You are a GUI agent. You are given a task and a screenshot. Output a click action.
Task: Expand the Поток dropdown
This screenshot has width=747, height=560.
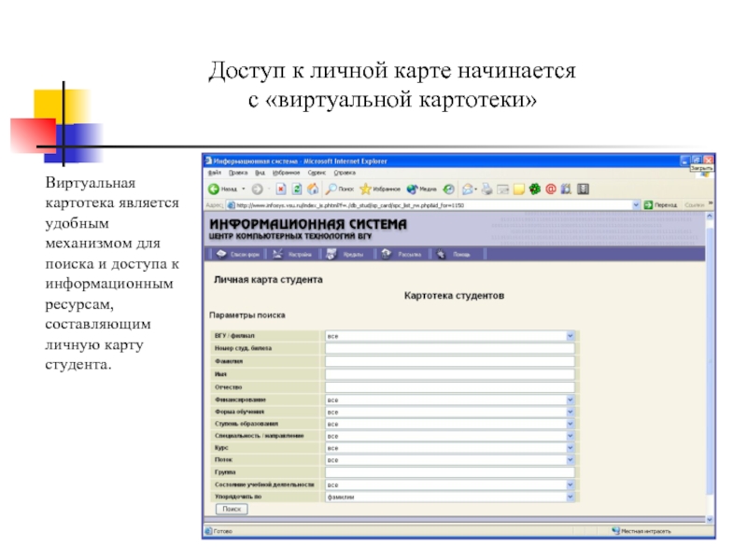click(570, 460)
